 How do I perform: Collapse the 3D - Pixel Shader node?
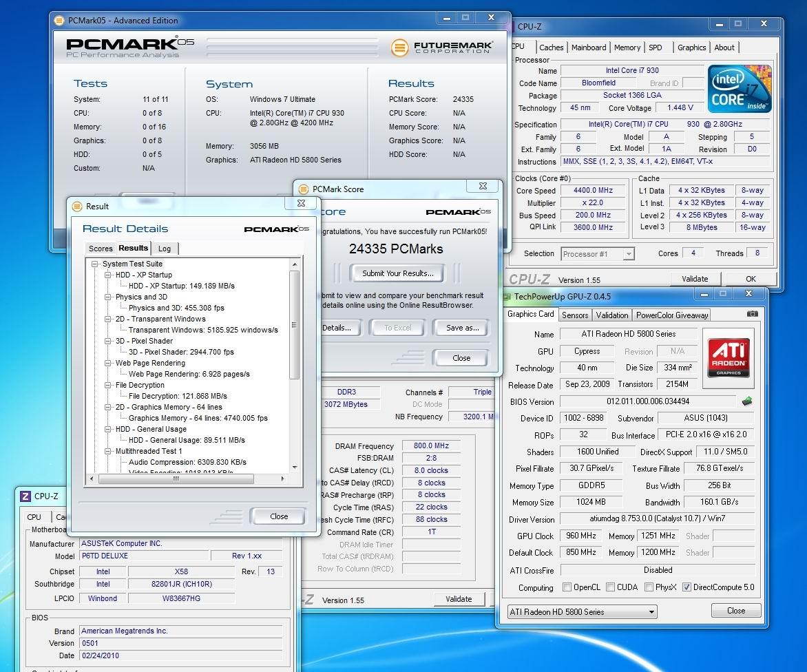107,341
